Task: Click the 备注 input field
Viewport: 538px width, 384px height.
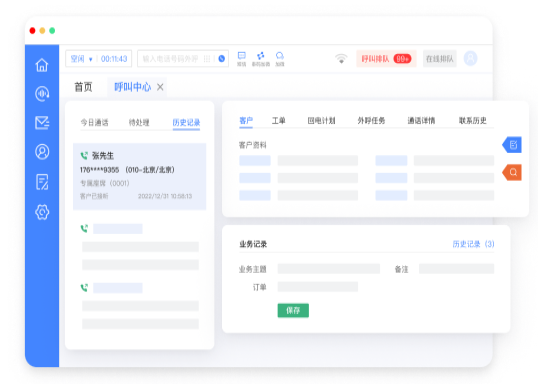Action: click(x=456, y=269)
